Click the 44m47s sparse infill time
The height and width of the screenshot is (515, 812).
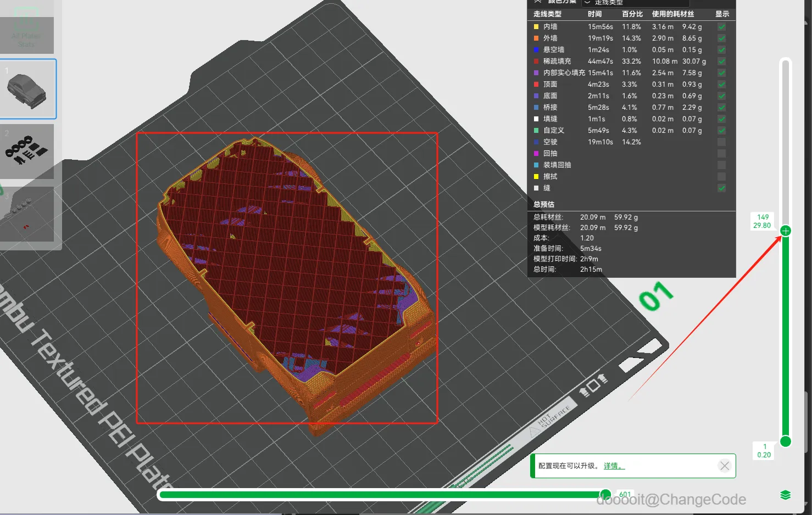pos(600,61)
